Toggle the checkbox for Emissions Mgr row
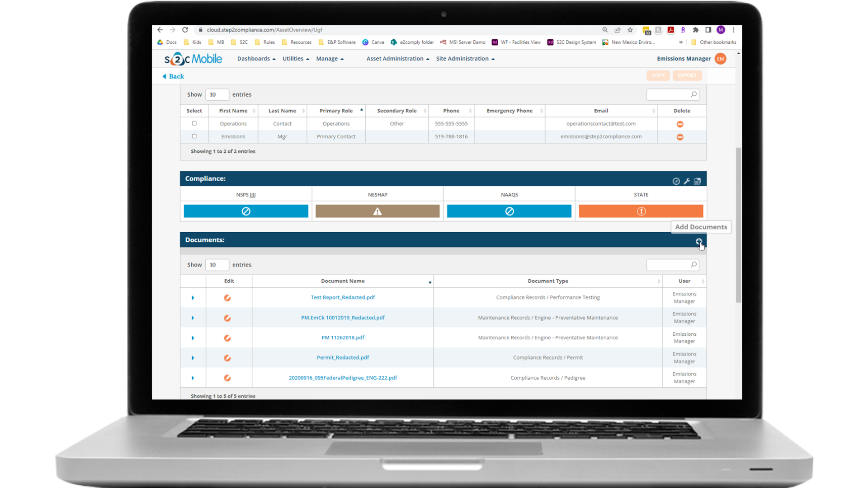The height and width of the screenshot is (488, 868). [x=194, y=136]
